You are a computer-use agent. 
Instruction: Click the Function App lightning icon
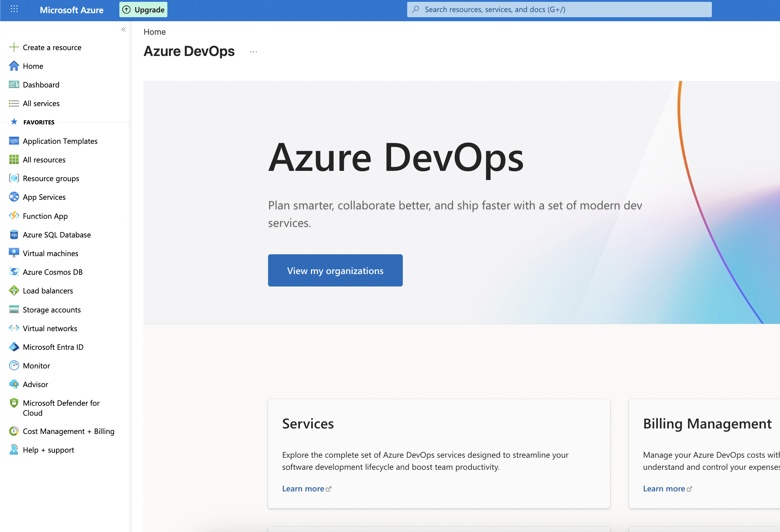[14, 216]
